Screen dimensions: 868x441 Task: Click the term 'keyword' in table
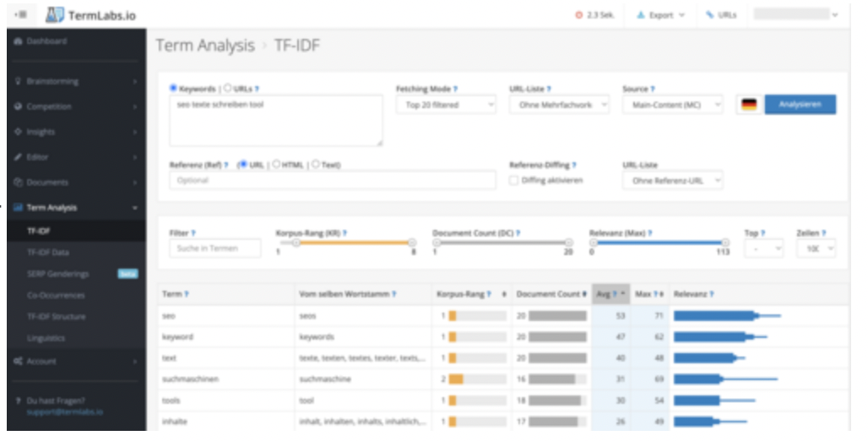point(177,337)
